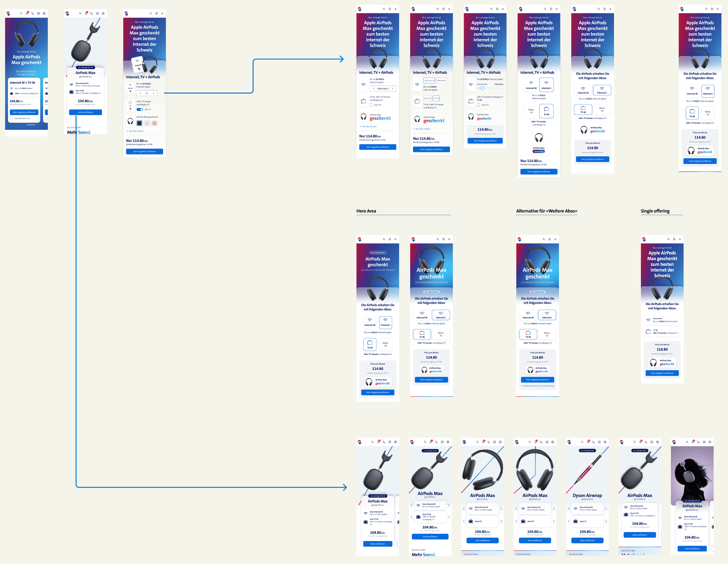Click right chevron of the L speed stepper
728x564 pixels.
(153, 93)
